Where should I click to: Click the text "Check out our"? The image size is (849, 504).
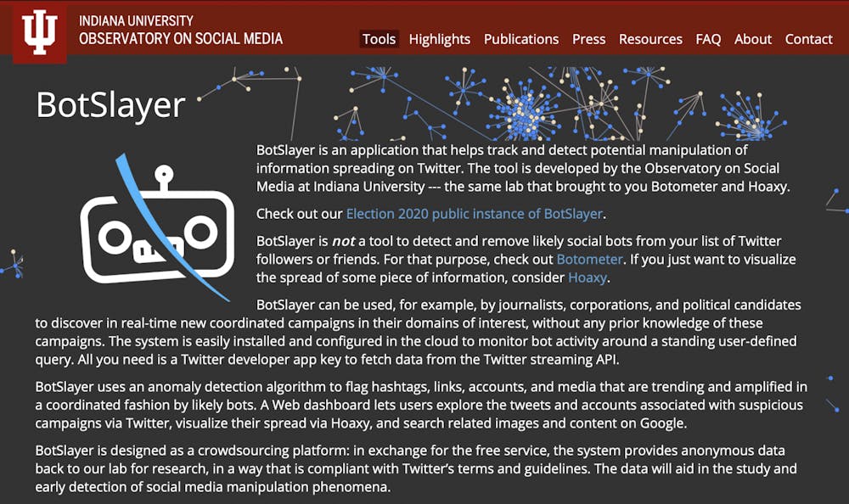tap(300, 214)
